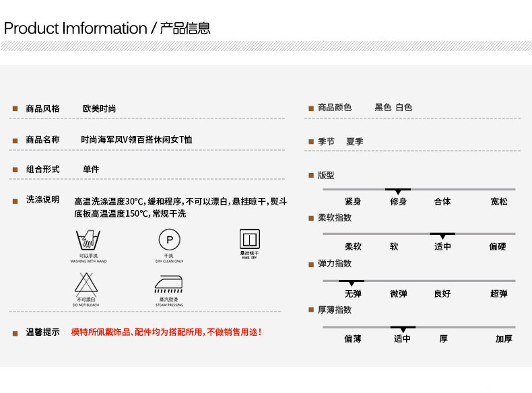Click the color value '黑色'
The width and height of the screenshot is (532, 393).
click(x=383, y=108)
